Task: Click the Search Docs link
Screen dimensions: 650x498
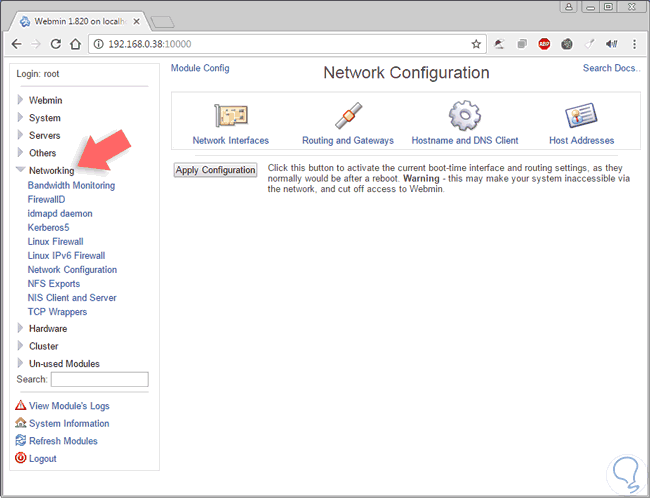Action: 611,68
